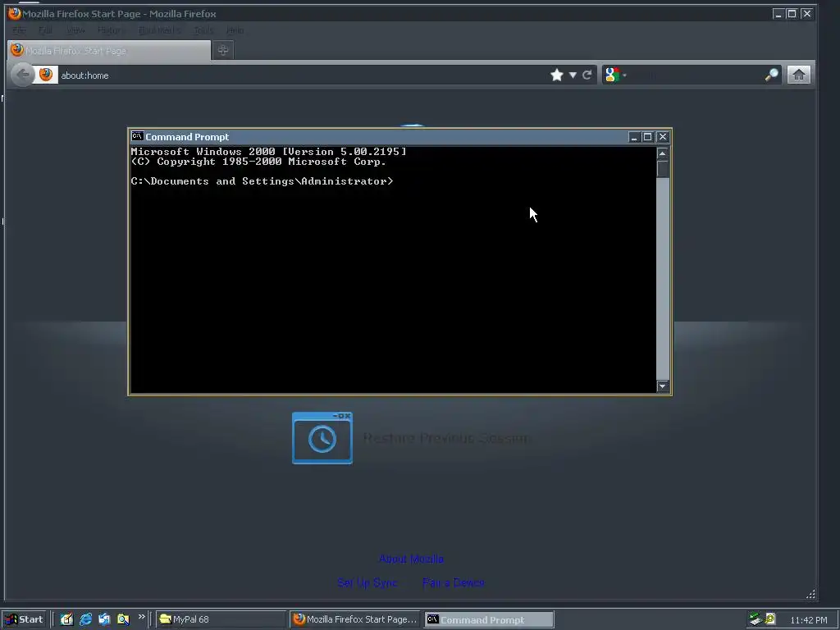Bookmark this page with the star icon

(557, 75)
